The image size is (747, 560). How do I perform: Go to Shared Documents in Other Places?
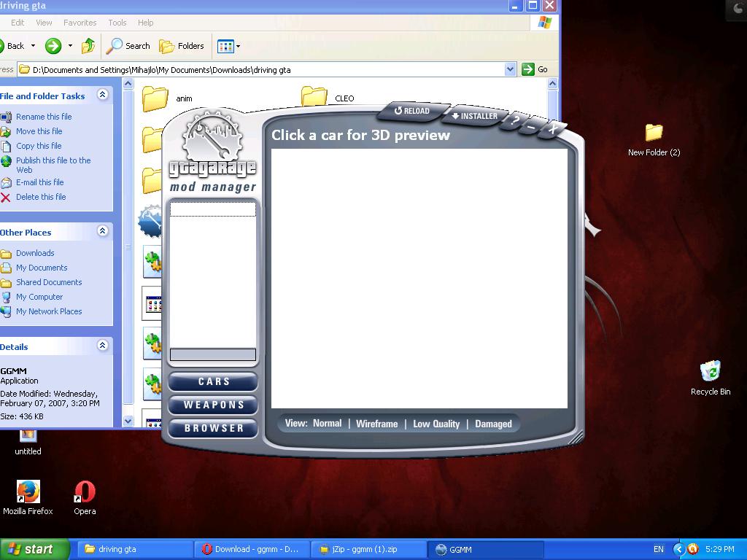49,282
